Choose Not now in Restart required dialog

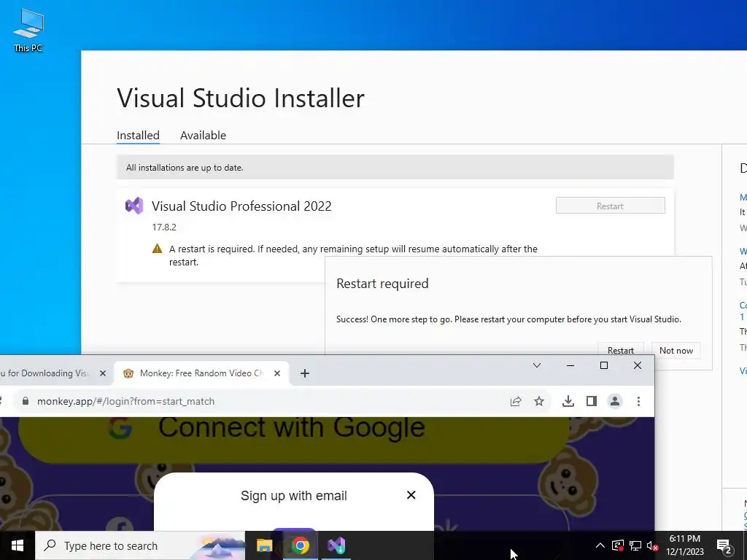tap(676, 350)
